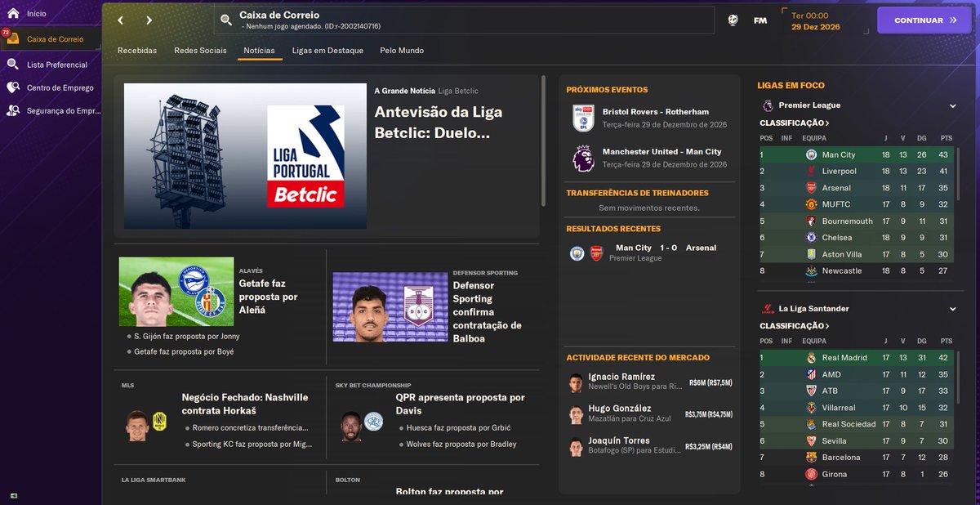Open the FM menu logo
The width and height of the screenshot is (980, 505).
coord(759,20)
